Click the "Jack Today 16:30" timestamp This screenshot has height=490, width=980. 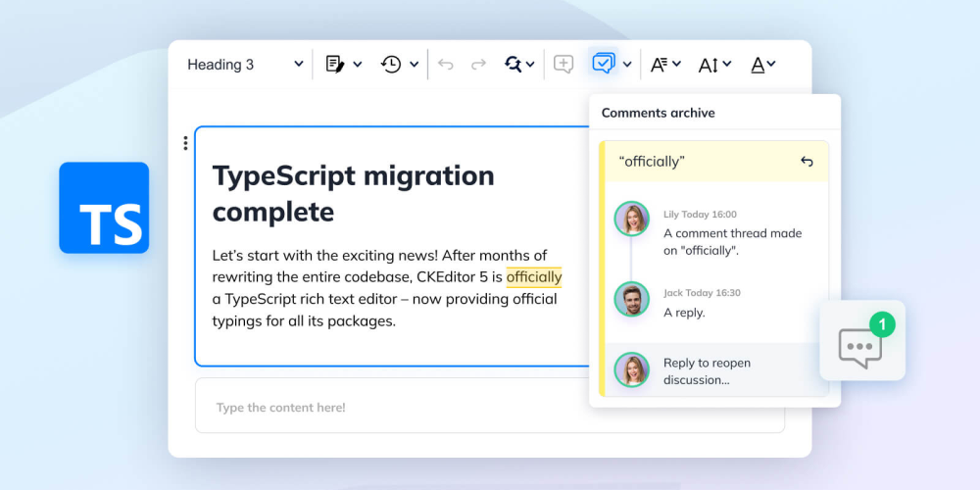702,293
